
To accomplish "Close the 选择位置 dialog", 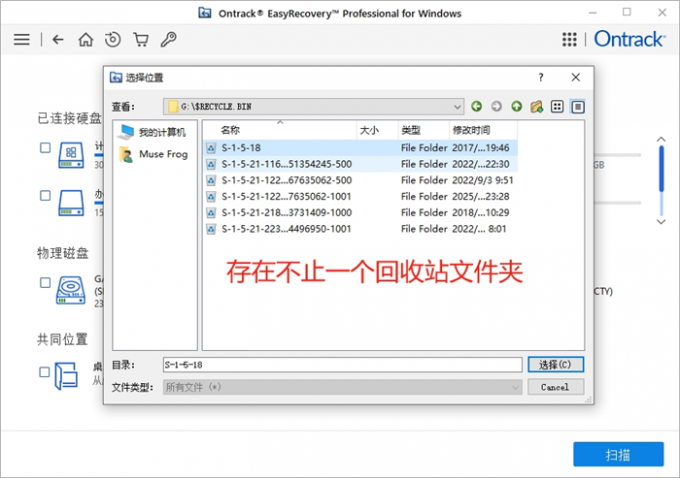I will pyautogui.click(x=575, y=78).
